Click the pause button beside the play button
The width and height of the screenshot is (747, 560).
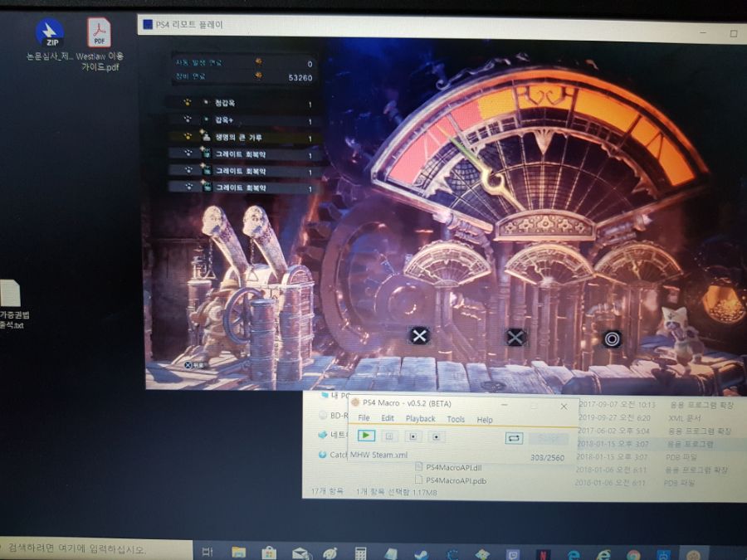tap(389, 436)
